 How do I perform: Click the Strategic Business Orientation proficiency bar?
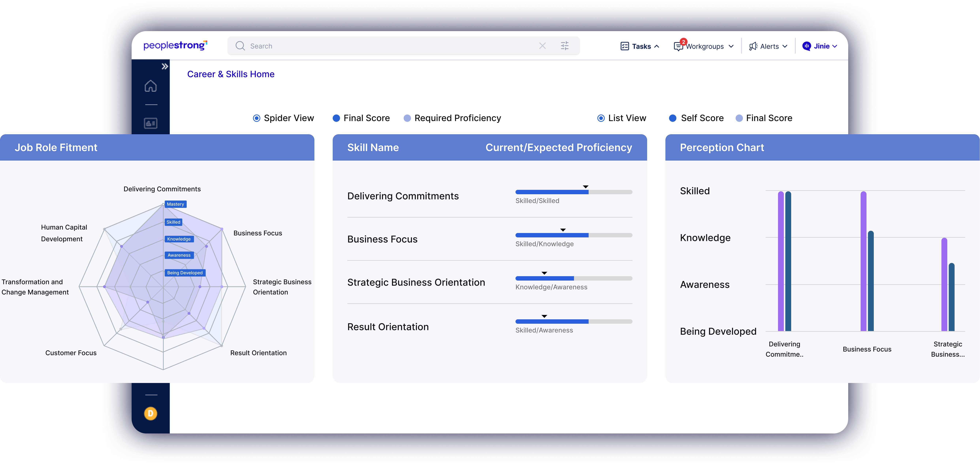(x=574, y=278)
